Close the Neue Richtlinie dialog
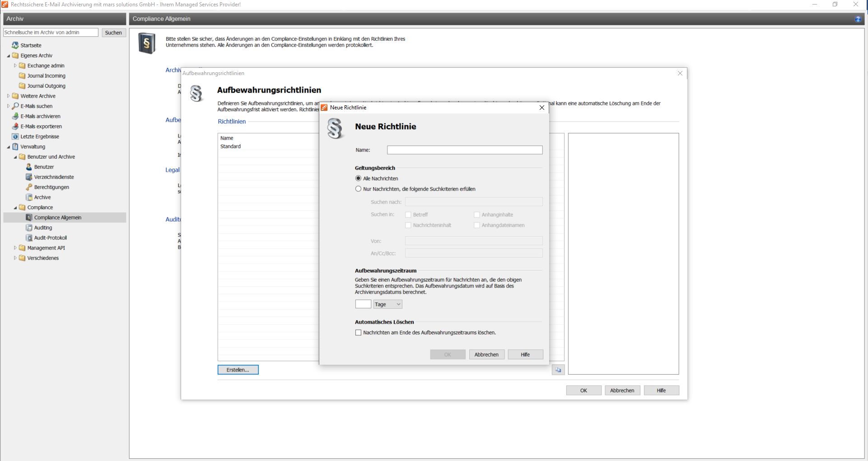This screenshot has height=461, width=868. click(541, 108)
